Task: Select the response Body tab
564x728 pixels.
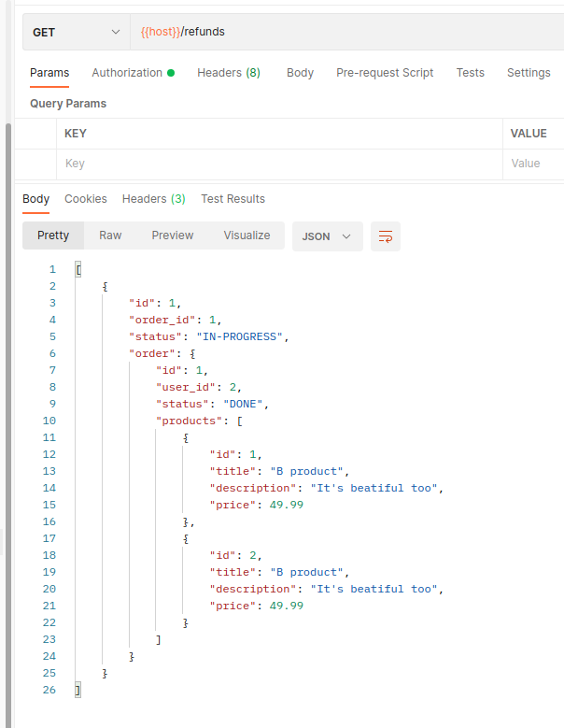Action: (35, 199)
